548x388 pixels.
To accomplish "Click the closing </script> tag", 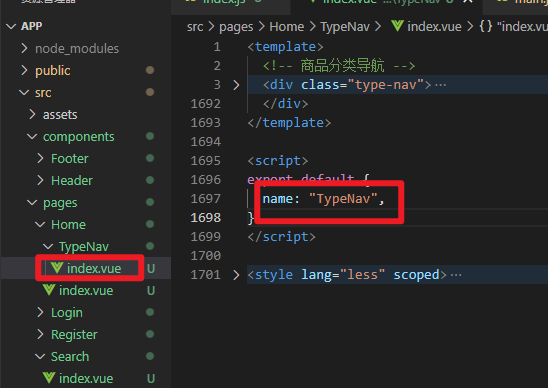I will pyautogui.click(x=282, y=237).
